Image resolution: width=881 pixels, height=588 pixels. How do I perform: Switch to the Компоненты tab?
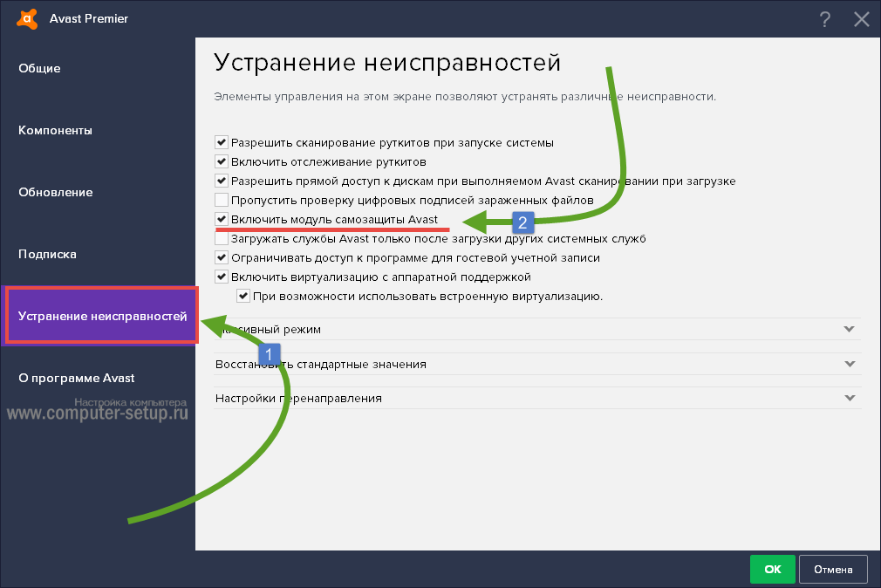point(55,130)
